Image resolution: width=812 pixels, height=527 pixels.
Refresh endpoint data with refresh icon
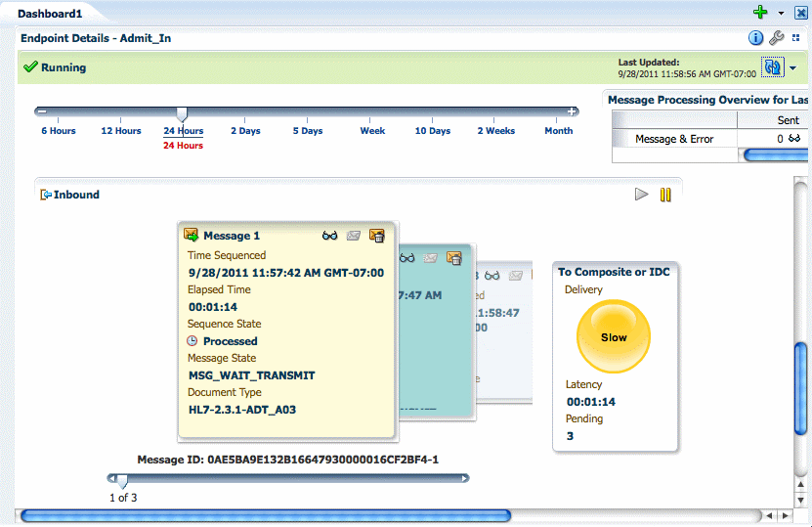coord(772,67)
